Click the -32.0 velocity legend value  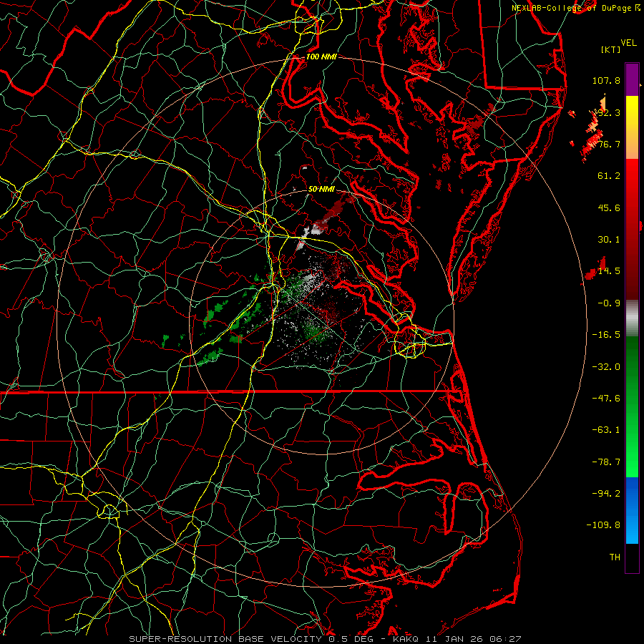(x=606, y=367)
